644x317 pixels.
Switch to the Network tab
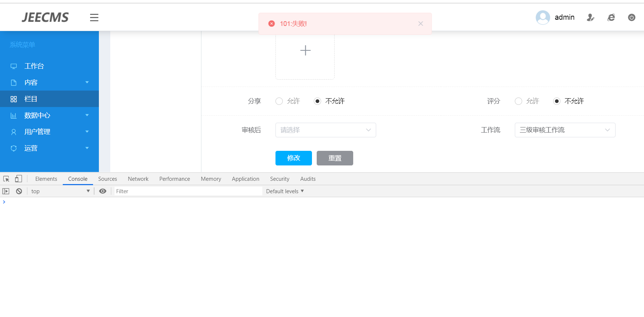(138, 179)
